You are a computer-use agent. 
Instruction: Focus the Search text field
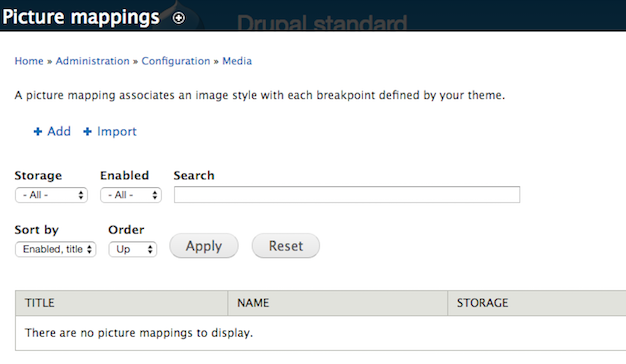coord(347,195)
